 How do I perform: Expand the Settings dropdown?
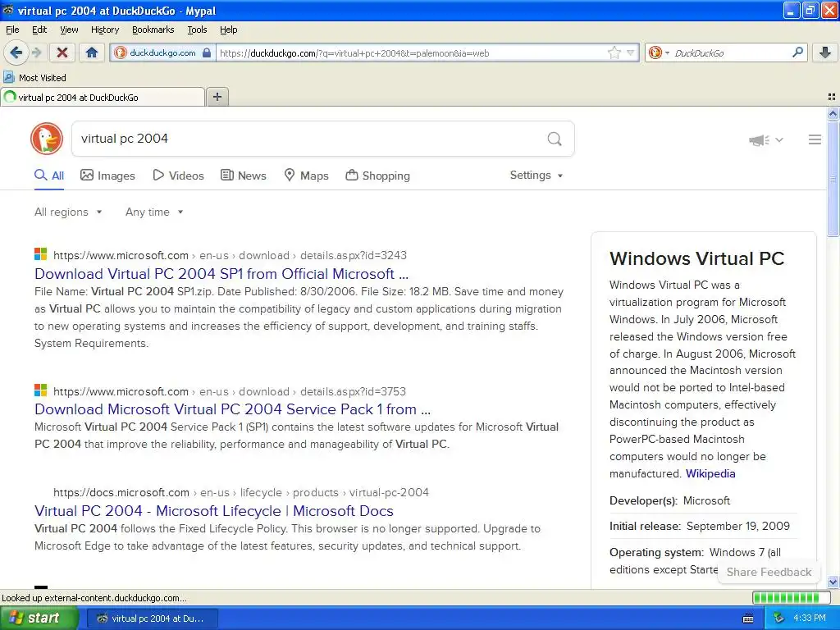pos(536,176)
